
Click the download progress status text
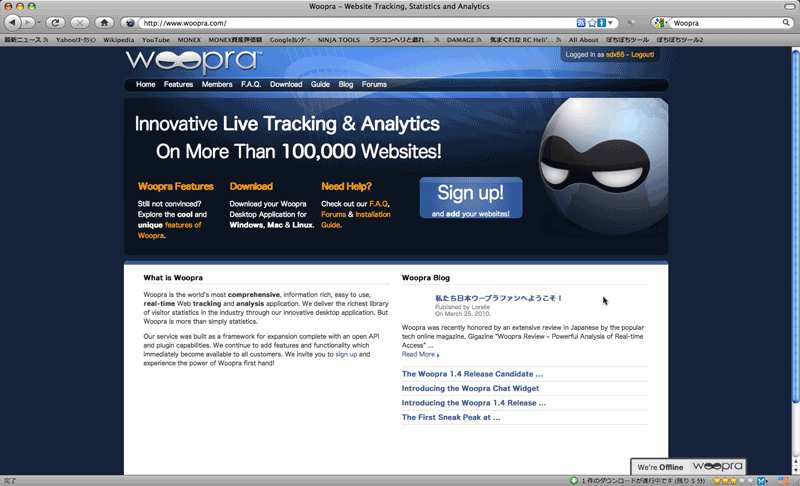point(643,481)
